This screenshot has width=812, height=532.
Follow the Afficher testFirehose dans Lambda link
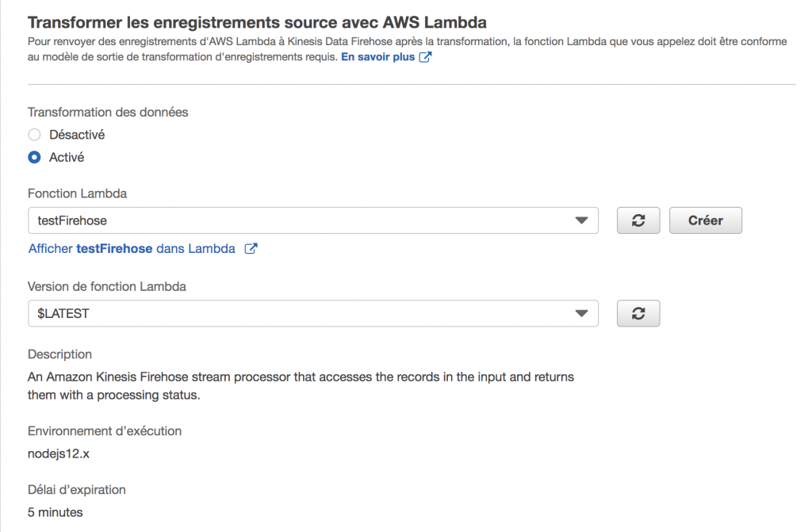pos(135,248)
